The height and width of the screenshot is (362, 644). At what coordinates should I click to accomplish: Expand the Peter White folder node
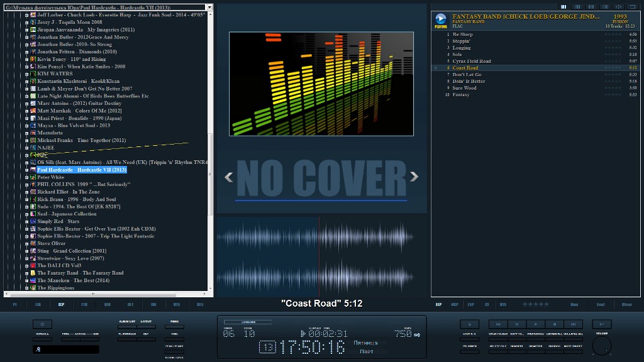coord(27,177)
